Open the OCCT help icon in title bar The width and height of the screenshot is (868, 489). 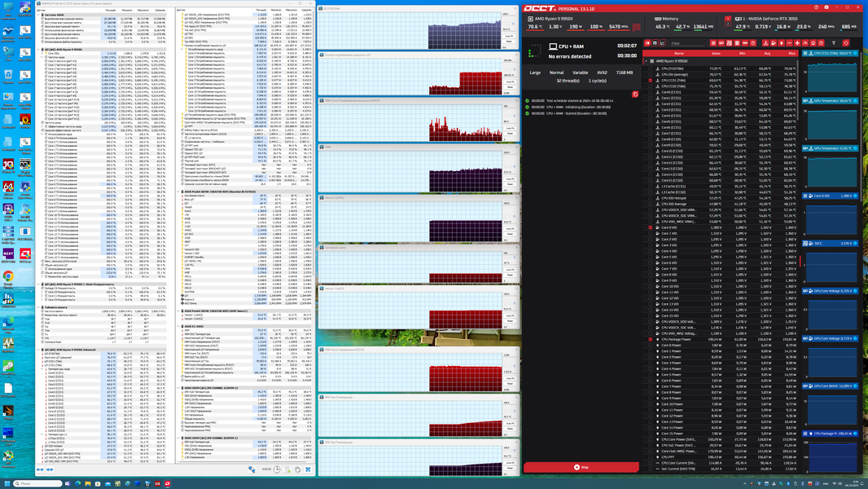816,7
